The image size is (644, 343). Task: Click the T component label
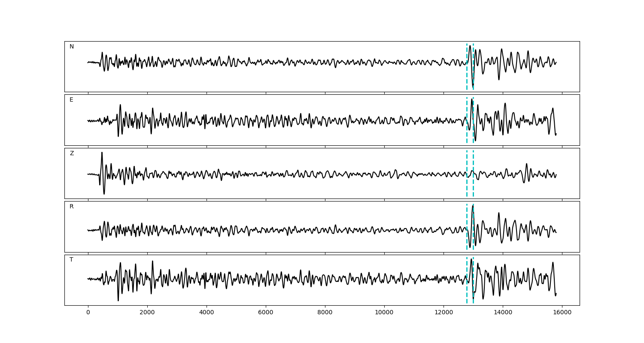[71, 260]
